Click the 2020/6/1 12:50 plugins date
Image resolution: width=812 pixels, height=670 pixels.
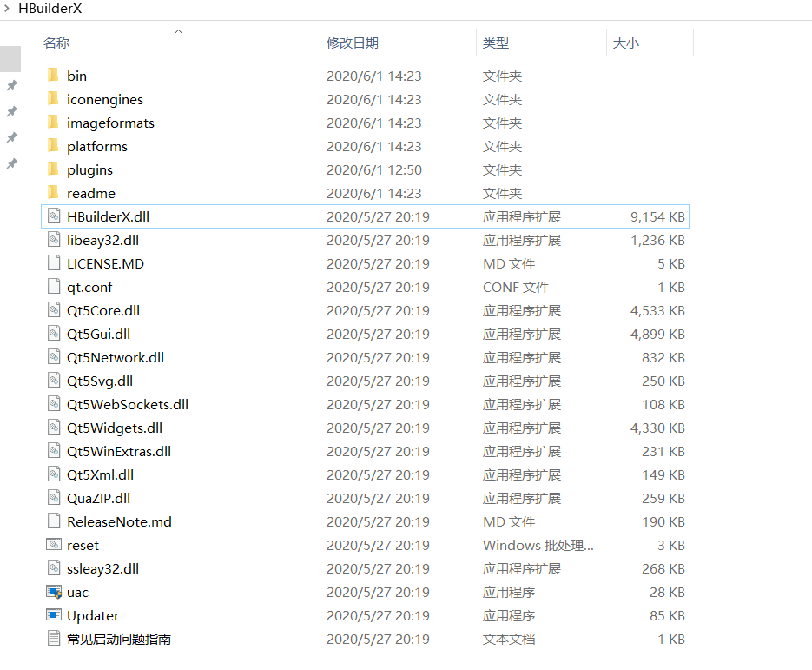coord(374,169)
